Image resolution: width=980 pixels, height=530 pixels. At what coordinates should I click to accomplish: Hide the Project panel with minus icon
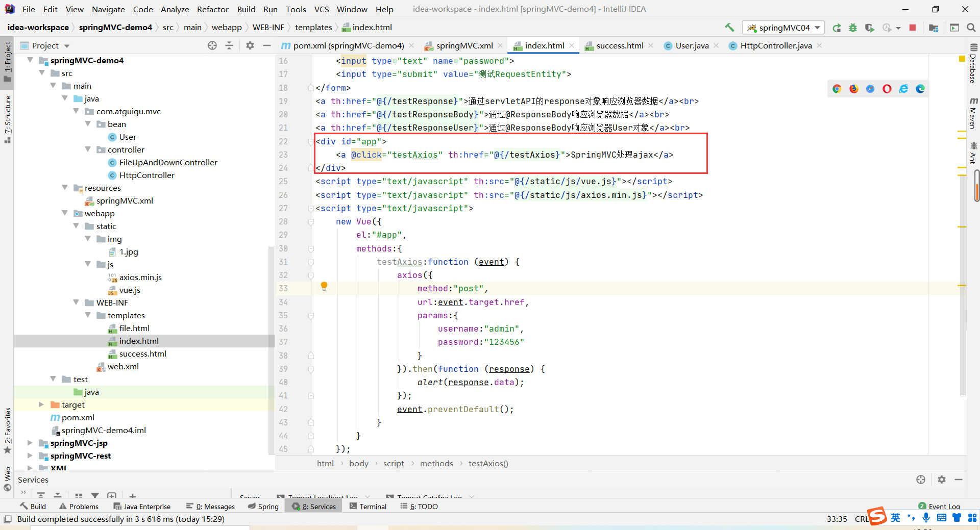pos(266,45)
